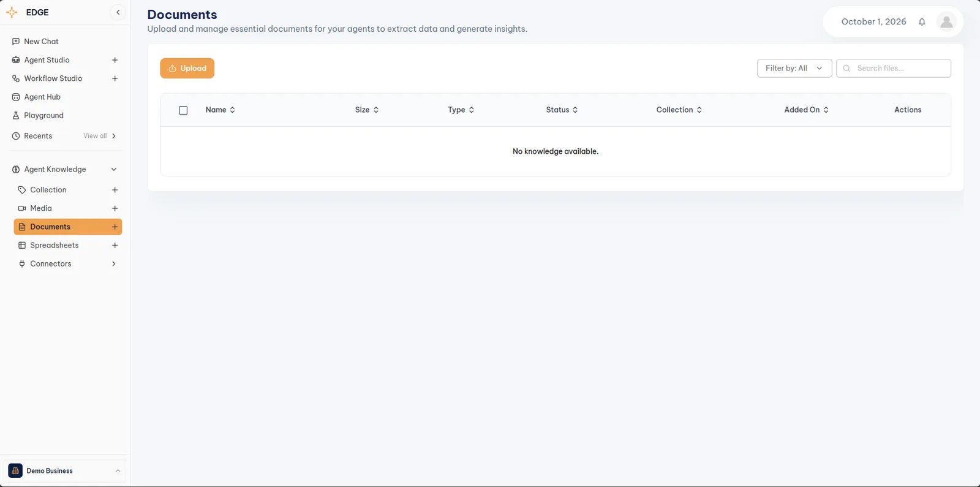Toggle the select-all checkbox in table header
980x487 pixels.
pos(183,110)
